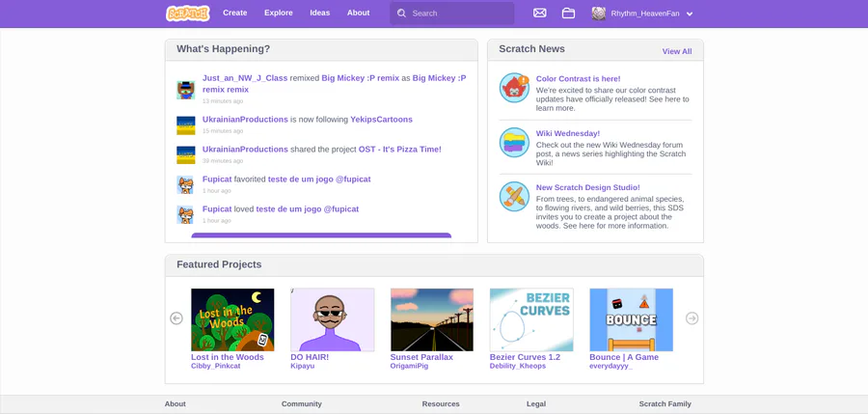Image resolution: width=868 pixels, height=414 pixels.
Task: Open teste de um jogo @fupicat in the favorited row
Action: coord(319,179)
